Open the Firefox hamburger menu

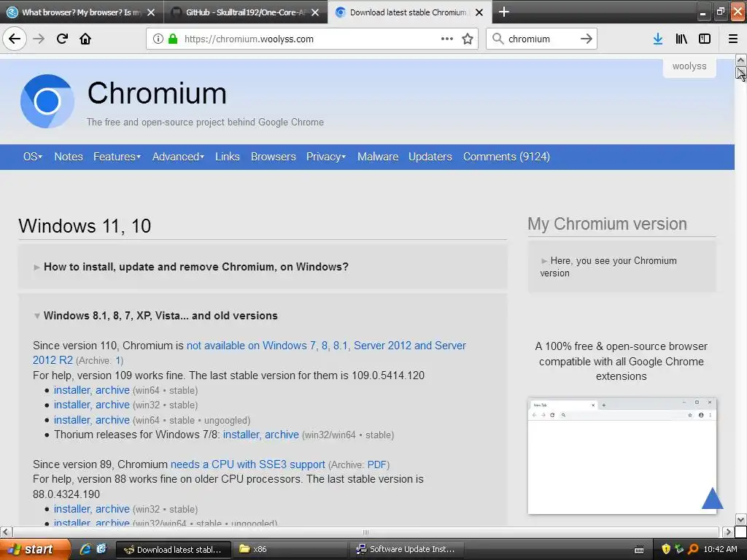[732, 39]
